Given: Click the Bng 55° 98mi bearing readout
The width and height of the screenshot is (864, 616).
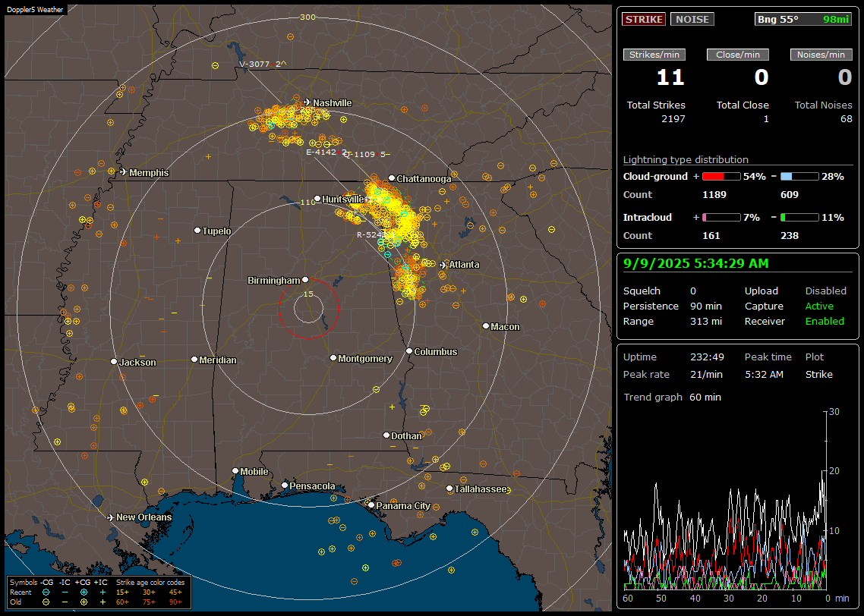Looking at the screenshot, I should point(803,19).
